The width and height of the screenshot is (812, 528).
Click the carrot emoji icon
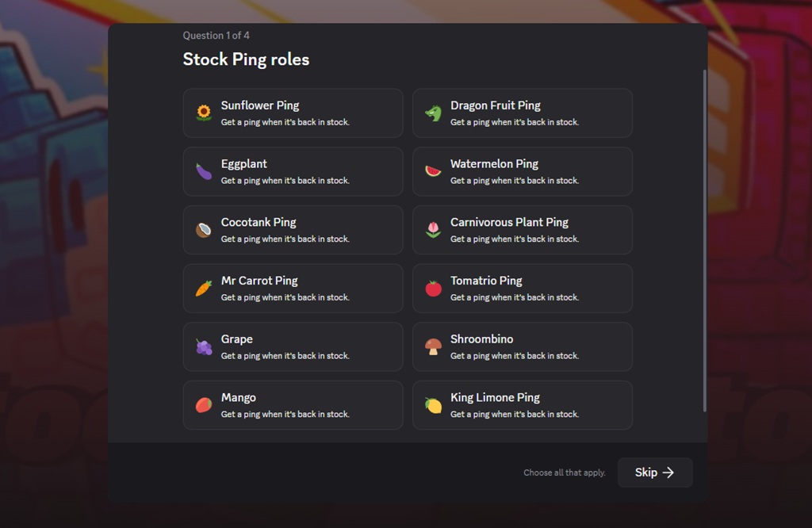[x=204, y=289]
